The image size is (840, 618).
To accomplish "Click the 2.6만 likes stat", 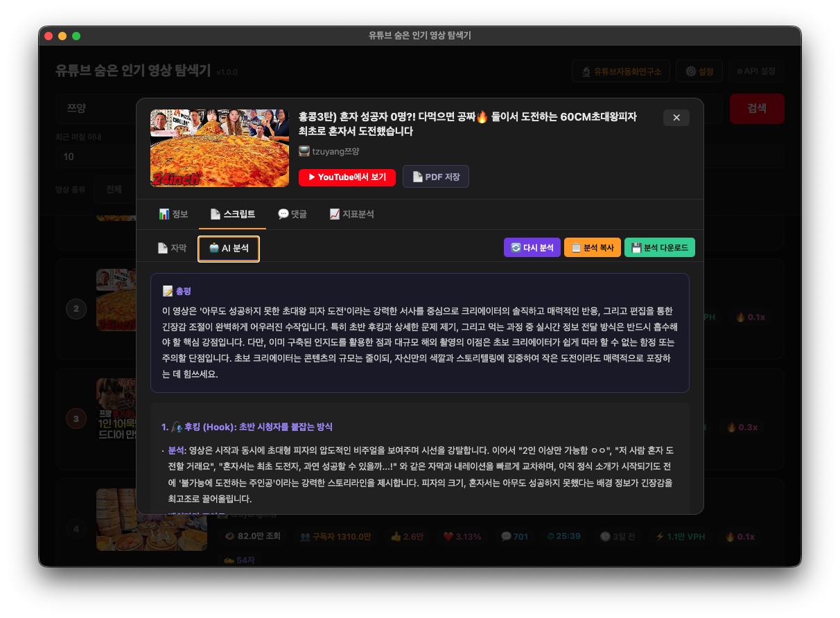I will [408, 536].
